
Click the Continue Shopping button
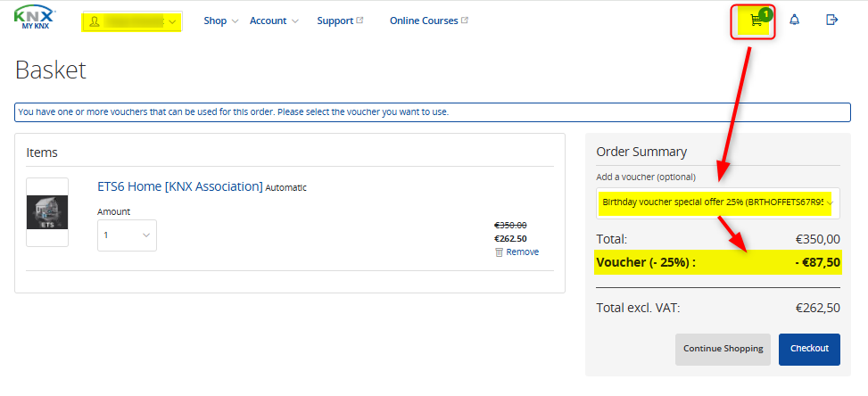(723, 349)
